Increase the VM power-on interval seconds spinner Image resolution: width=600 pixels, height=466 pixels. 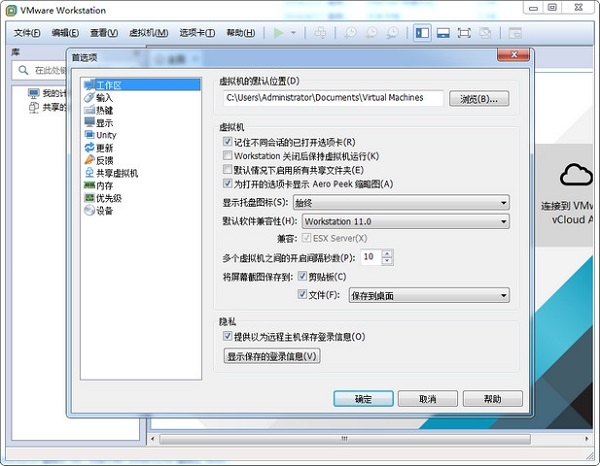tap(387, 253)
